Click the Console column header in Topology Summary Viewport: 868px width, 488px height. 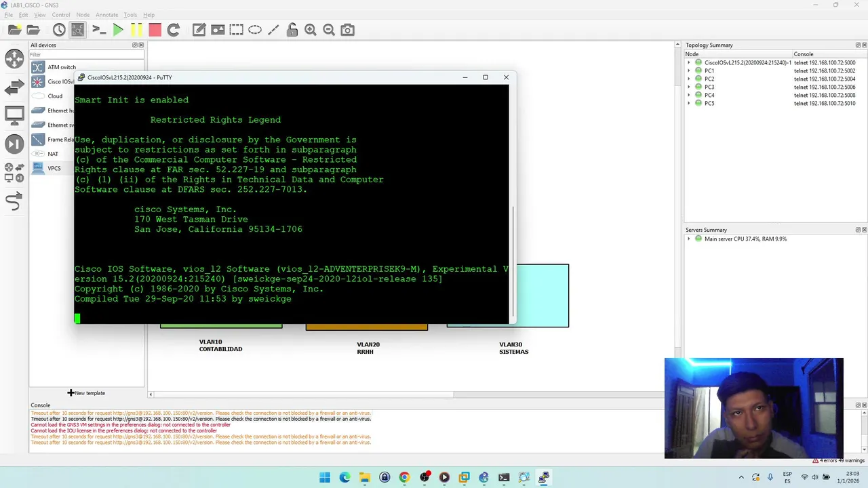pyautogui.click(x=829, y=54)
